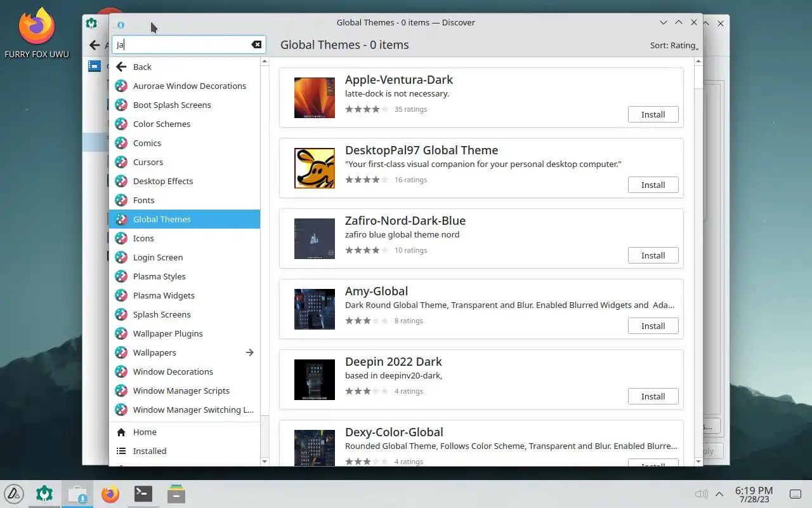The height and width of the screenshot is (508, 812).
Task: Click the Login Screen category icon
Action: 121,257
